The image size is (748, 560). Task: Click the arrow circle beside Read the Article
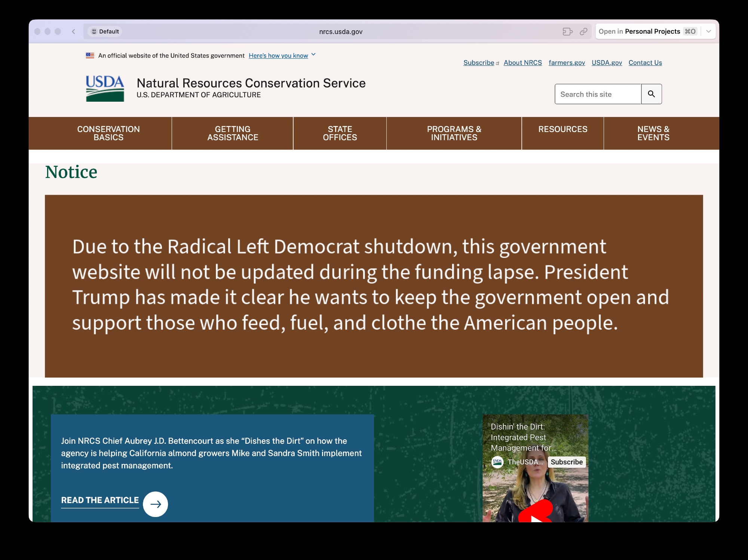coord(156,504)
